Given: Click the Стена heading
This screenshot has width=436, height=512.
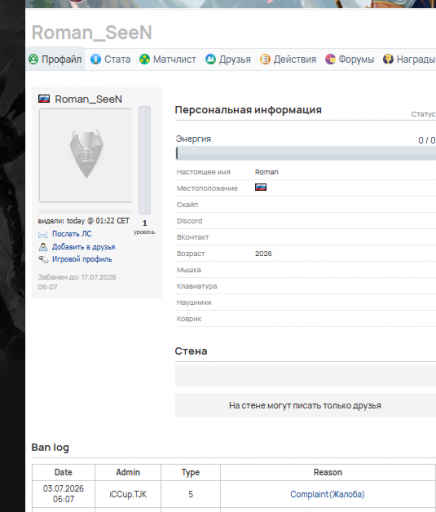Looking at the screenshot, I should (191, 351).
